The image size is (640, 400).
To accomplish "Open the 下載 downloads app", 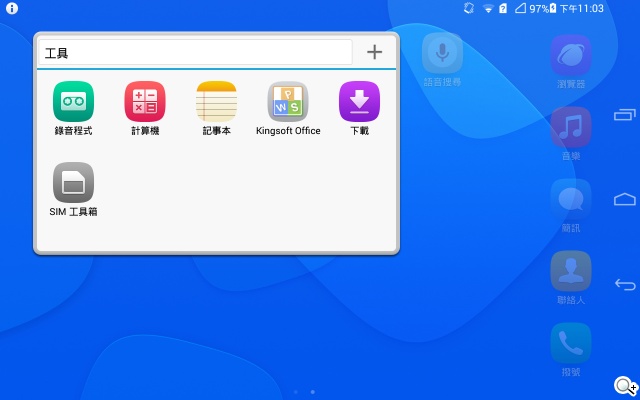I will 359,101.
